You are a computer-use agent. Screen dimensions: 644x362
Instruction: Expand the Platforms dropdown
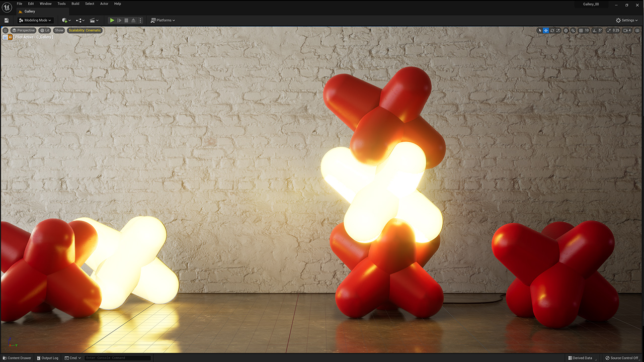[163, 20]
